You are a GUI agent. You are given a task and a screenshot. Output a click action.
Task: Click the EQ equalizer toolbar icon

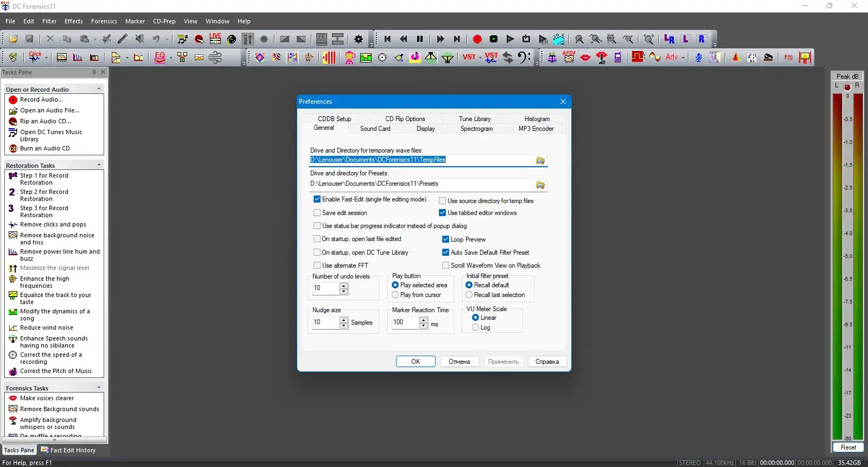159,57
